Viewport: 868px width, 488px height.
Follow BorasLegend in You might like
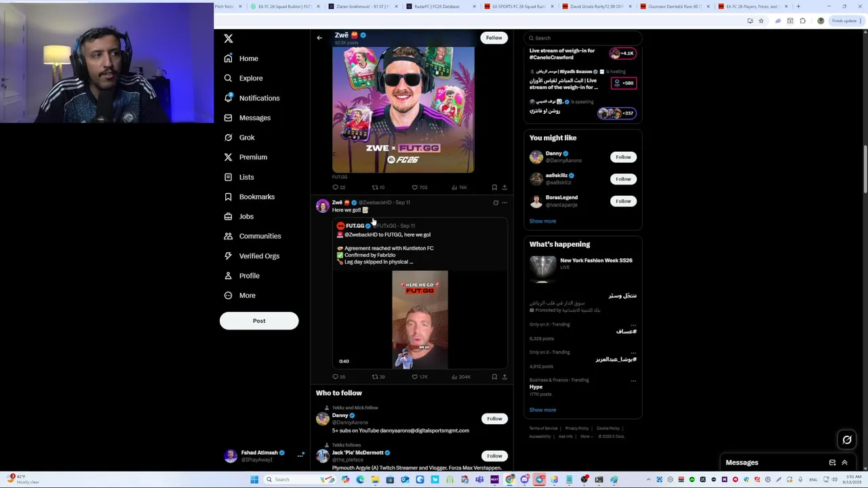click(x=623, y=201)
